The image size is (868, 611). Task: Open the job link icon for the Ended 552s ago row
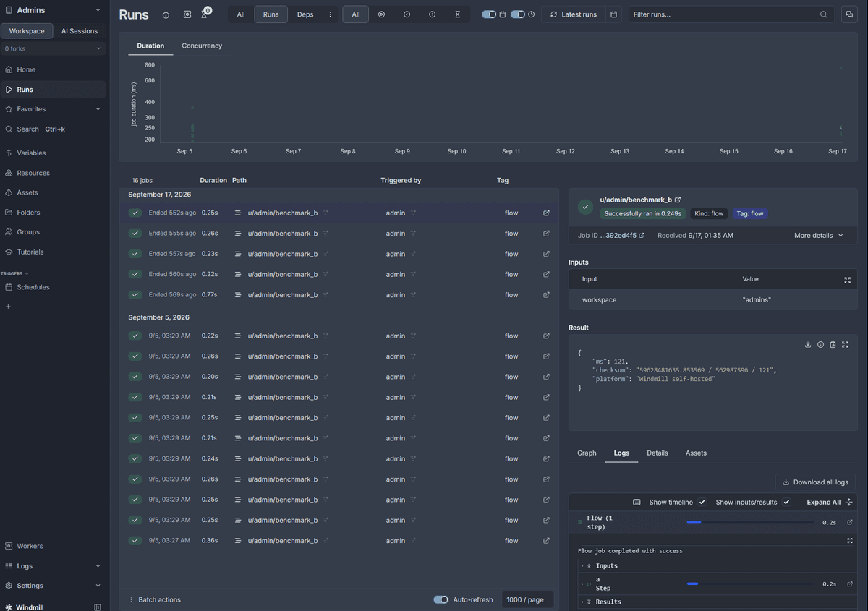(x=546, y=213)
